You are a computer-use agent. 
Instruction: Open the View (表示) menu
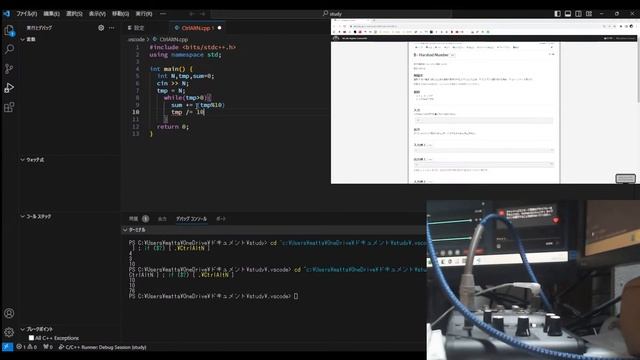(x=97, y=13)
